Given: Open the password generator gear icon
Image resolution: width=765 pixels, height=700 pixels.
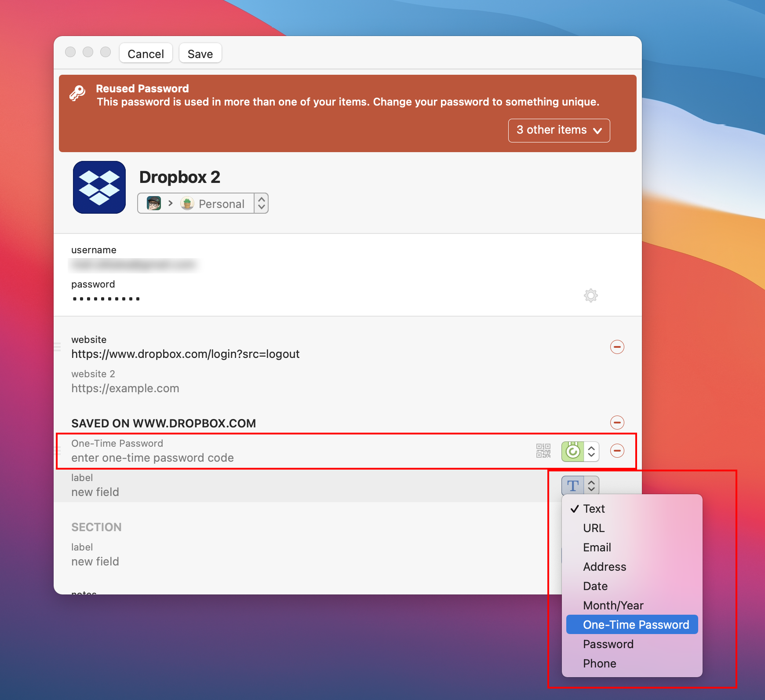Looking at the screenshot, I should 590,295.
